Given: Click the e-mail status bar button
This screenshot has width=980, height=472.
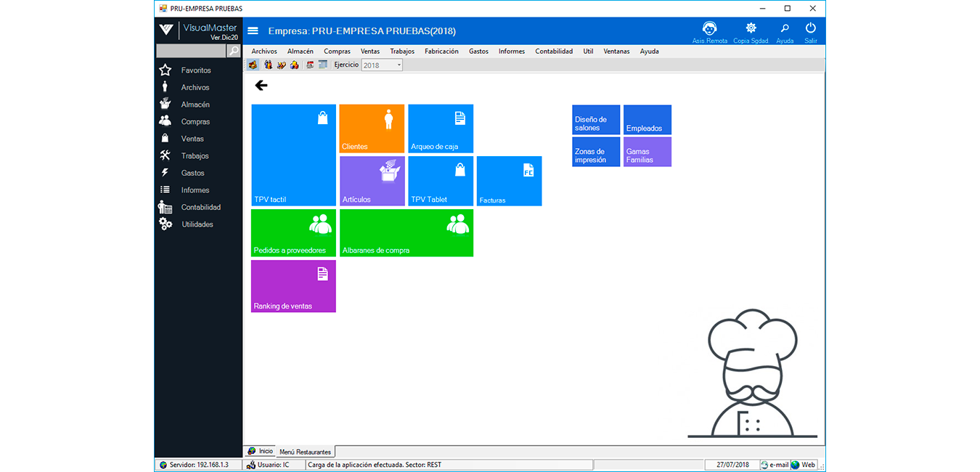Looking at the screenshot, I should (x=774, y=465).
